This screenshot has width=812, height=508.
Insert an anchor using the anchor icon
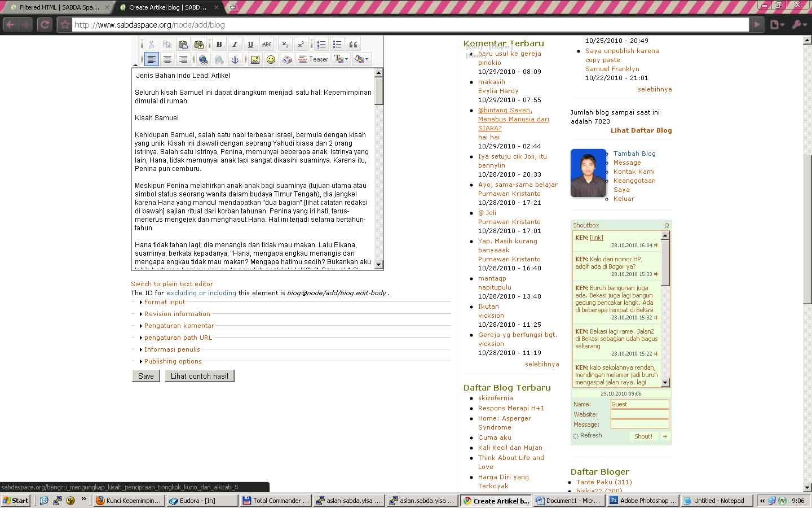pos(235,59)
